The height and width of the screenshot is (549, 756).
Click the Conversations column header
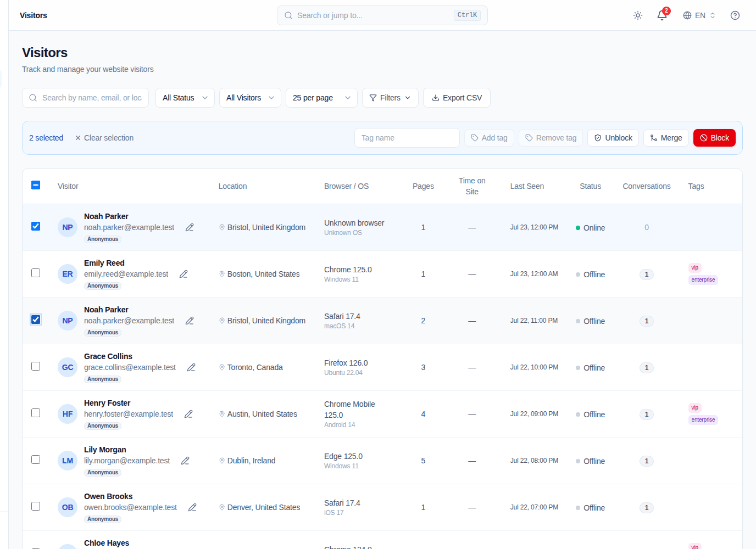tap(647, 186)
